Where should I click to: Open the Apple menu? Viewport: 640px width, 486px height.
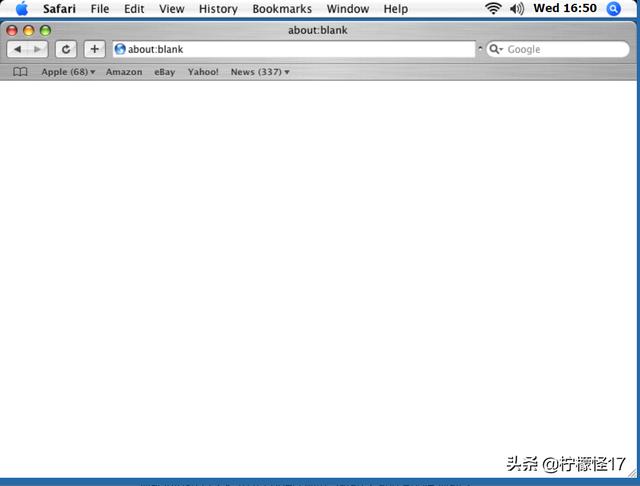22,9
